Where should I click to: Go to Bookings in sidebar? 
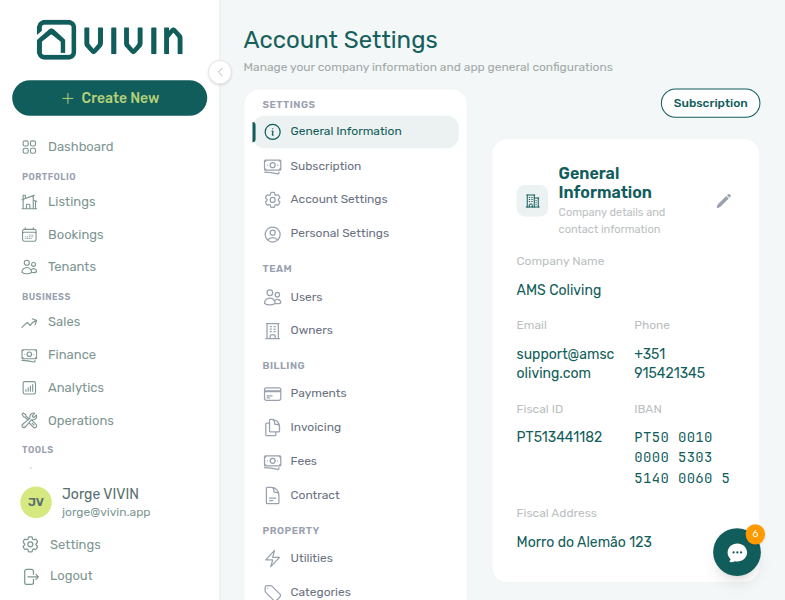(x=76, y=235)
